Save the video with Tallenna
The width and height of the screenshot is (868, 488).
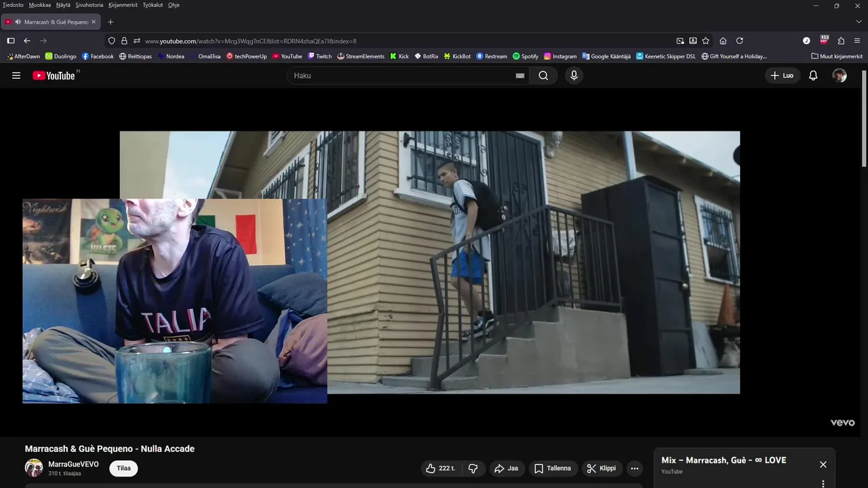point(553,468)
